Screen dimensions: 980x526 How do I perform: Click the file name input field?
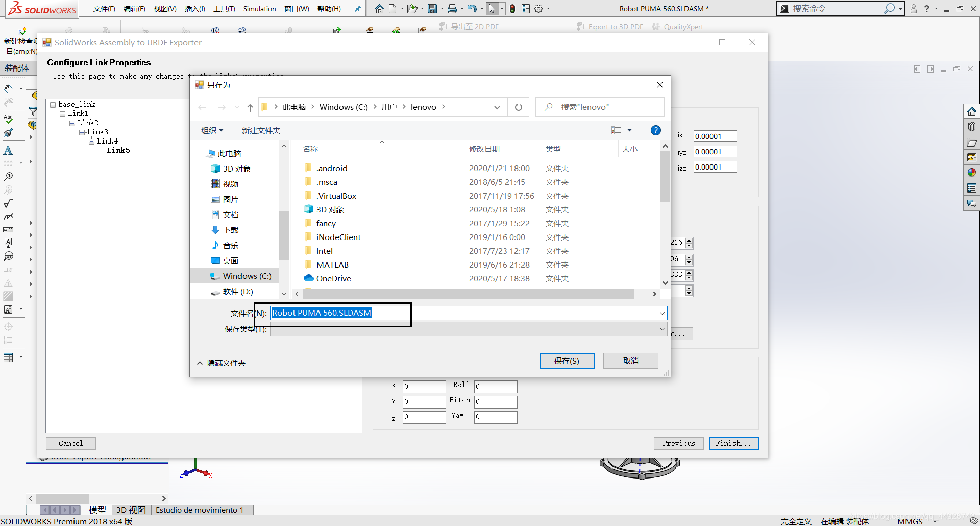[x=469, y=313]
